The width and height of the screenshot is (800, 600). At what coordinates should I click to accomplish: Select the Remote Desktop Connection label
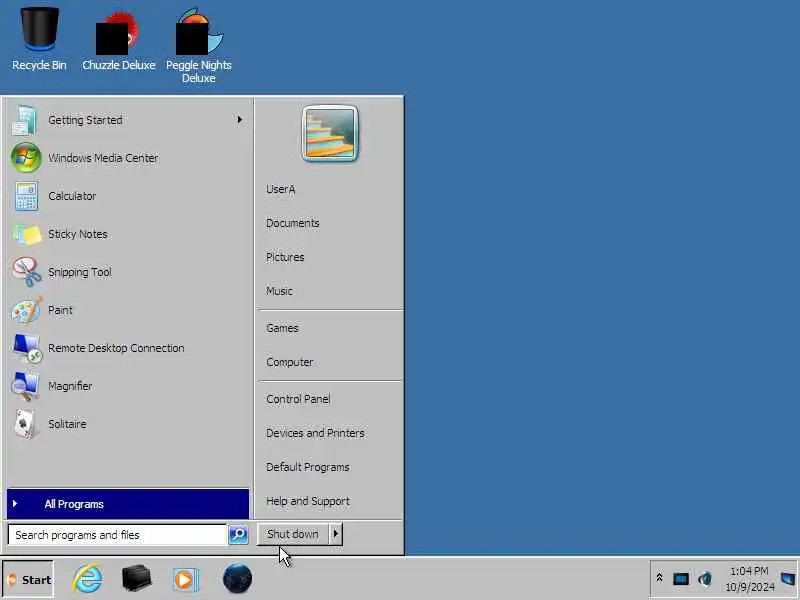click(x=116, y=348)
